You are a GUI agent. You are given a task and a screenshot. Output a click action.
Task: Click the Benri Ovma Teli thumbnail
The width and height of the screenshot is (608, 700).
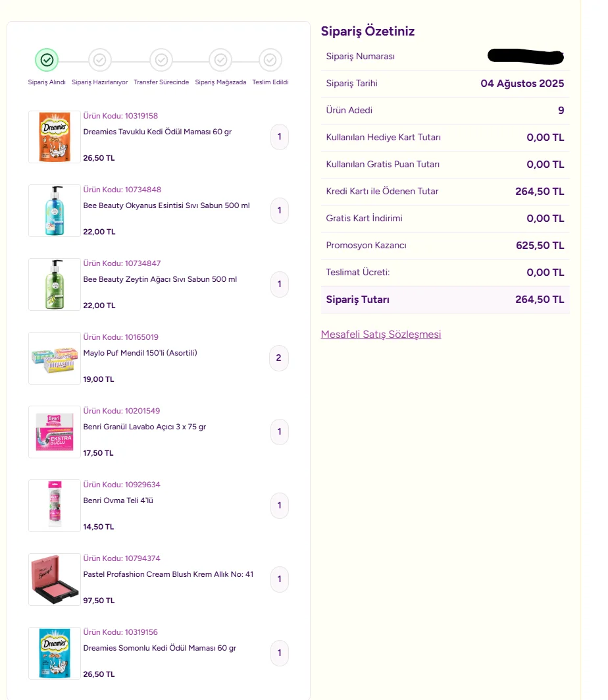point(55,506)
